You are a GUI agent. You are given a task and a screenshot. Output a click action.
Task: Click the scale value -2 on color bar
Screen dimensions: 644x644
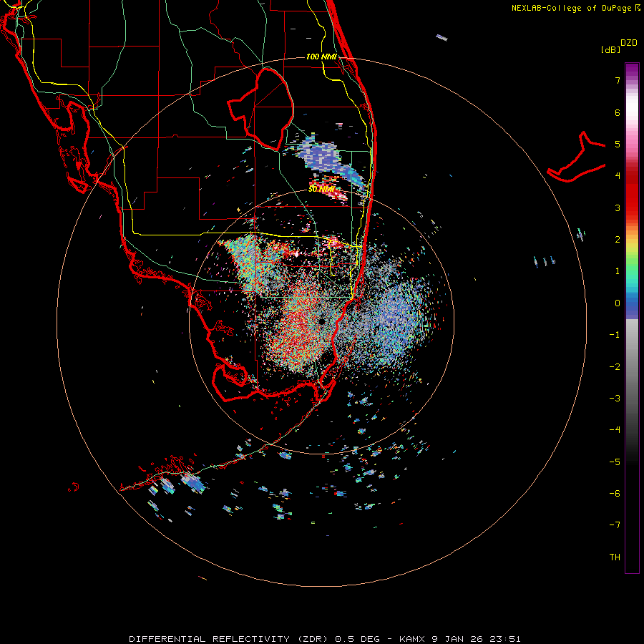615,367
